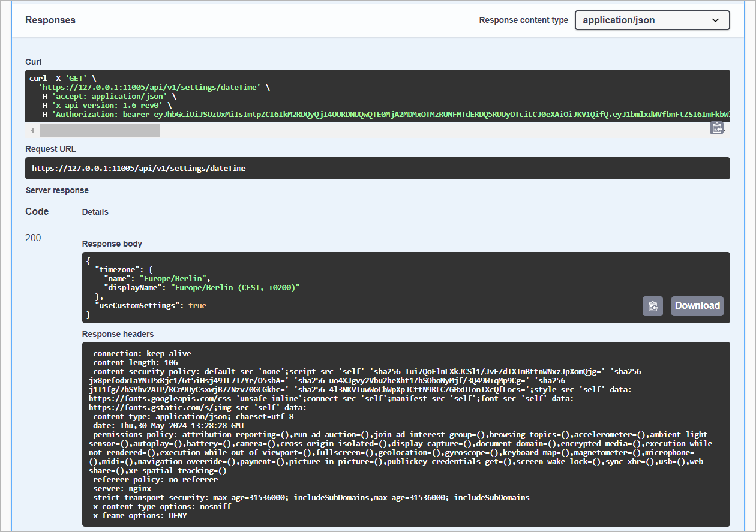Click the x-content-type-options: nosniff header
This screenshot has height=532, width=756.
coord(162,507)
